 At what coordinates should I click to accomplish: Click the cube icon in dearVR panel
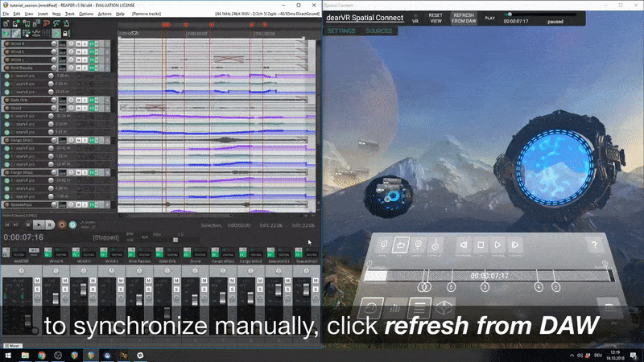tap(444, 307)
